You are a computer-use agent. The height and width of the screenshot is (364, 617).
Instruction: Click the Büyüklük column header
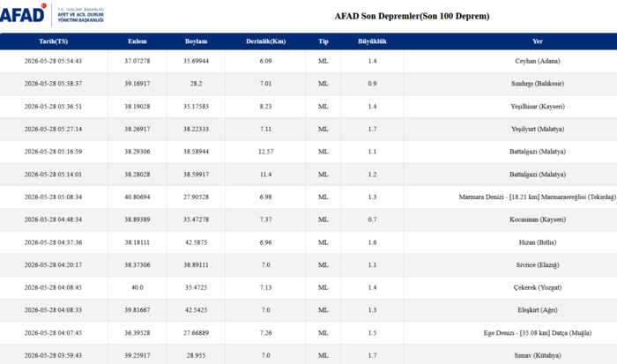click(x=372, y=41)
